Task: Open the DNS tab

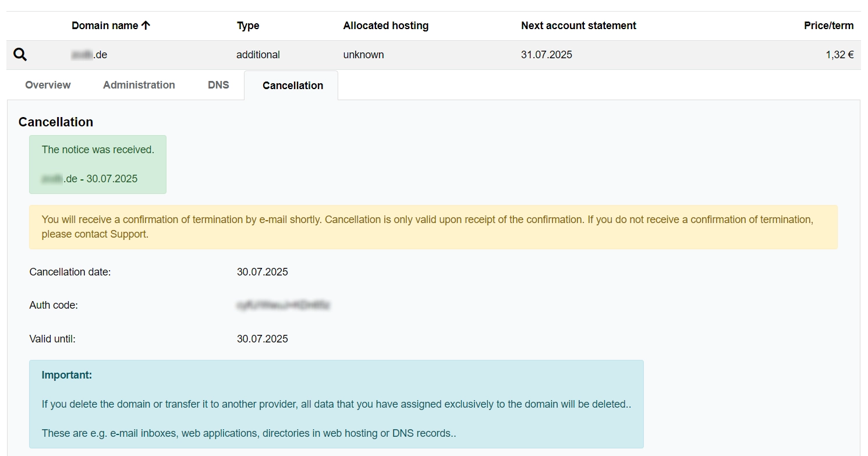Action: 218,85
